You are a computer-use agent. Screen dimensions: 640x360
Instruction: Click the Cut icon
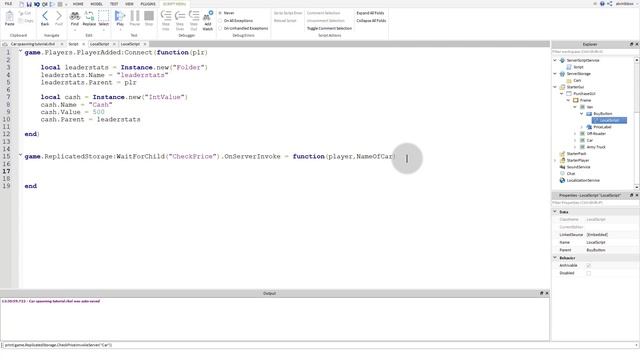pyautogui.click(x=25, y=13)
